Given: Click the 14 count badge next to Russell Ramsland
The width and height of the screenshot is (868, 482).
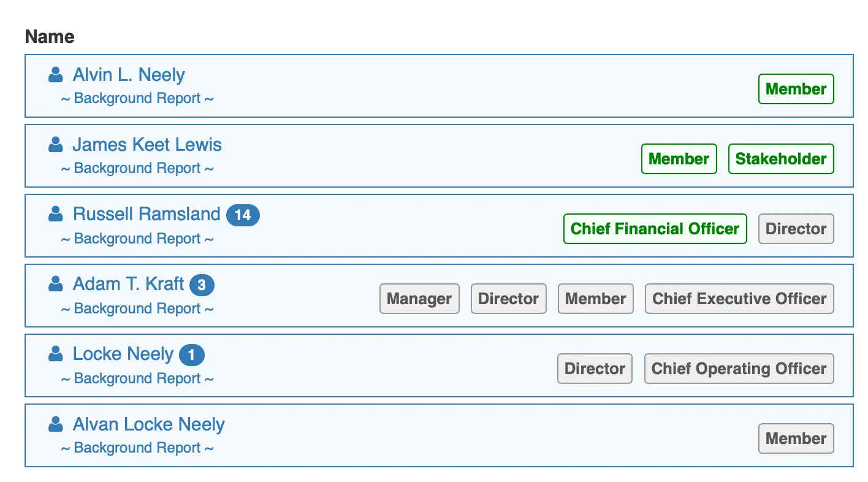Looking at the screenshot, I should click(243, 215).
